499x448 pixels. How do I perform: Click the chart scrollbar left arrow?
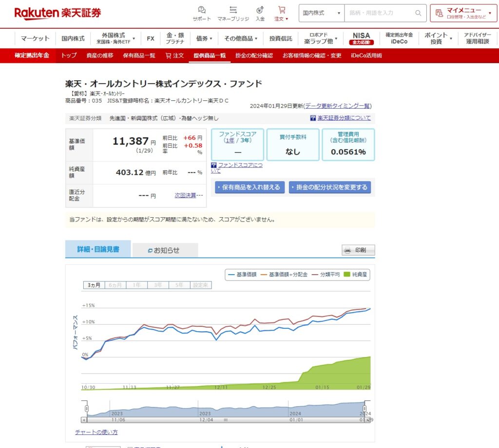[84, 420]
